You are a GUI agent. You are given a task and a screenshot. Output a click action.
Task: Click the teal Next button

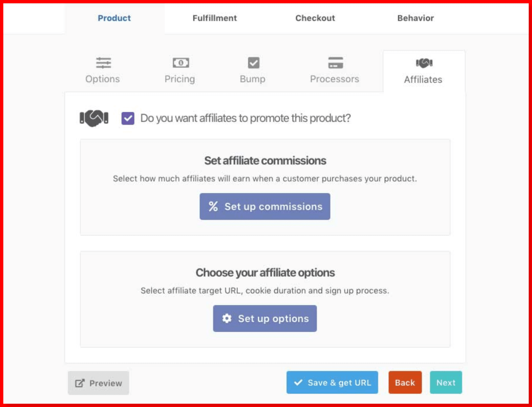pyautogui.click(x=446, y=382)
